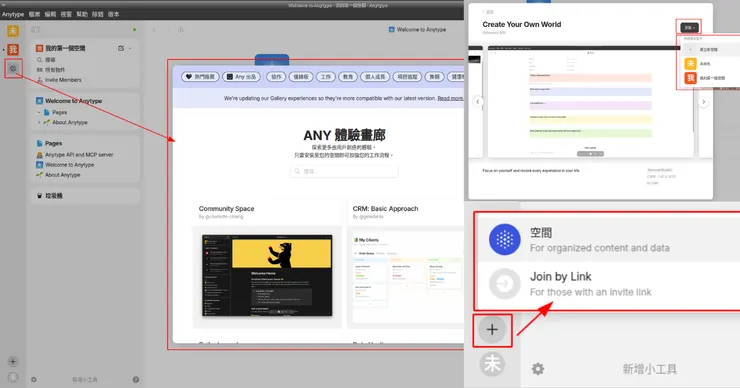The width and height of the screenshot is (740, 388).
Task: Open the small settings gear under the widget panel
Action: pos(34,380)
